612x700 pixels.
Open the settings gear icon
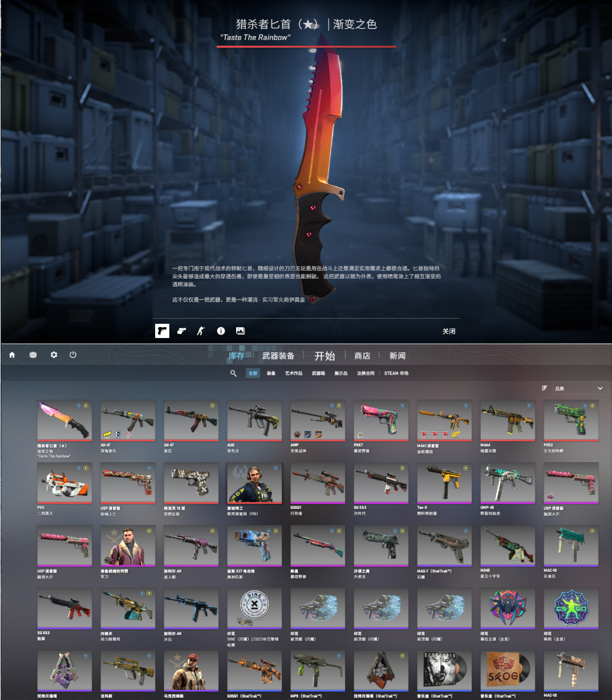pos(54,355)
